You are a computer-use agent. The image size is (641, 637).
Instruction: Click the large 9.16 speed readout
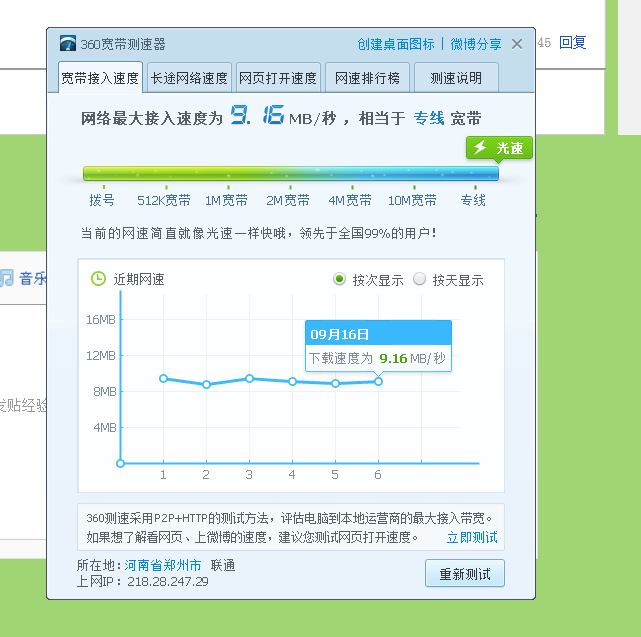(x=257, y=115)
